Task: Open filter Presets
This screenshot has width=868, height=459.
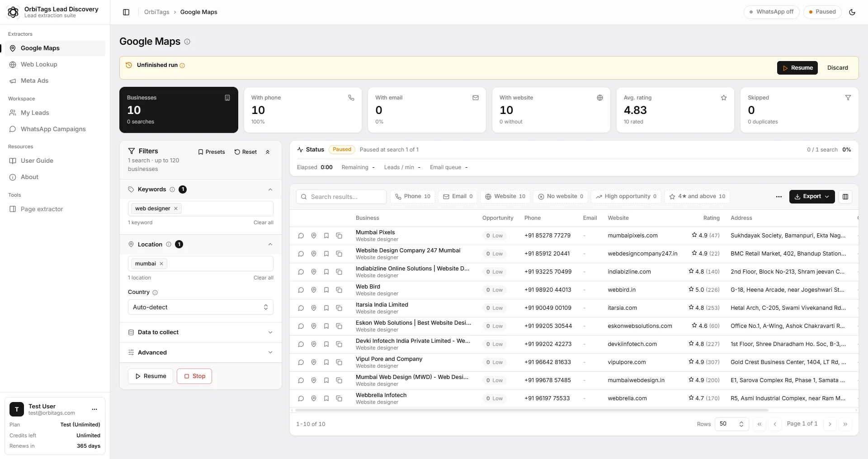Action: pyautogui.click(x=211, y=152)
